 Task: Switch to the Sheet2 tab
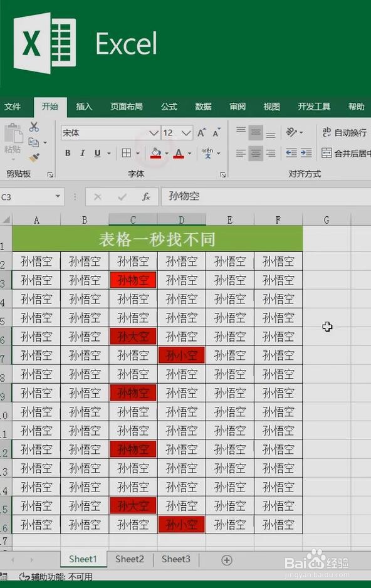(130, 559)
